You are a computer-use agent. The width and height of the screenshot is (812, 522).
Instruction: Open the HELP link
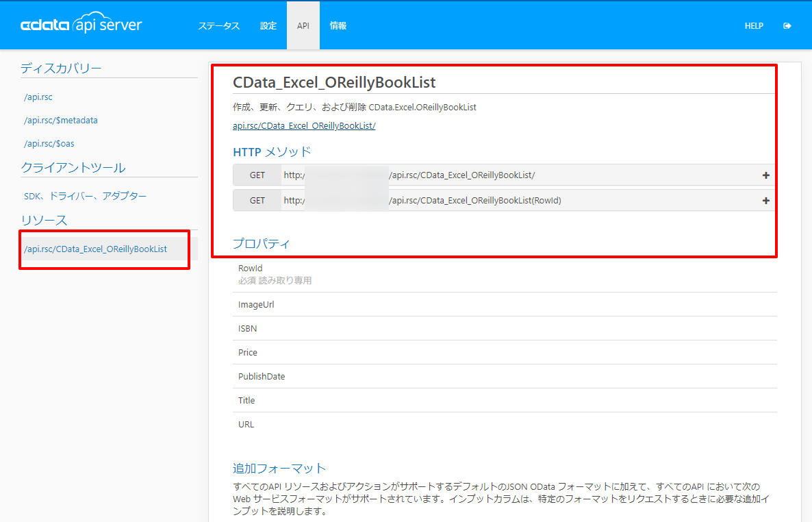point(754,26)
